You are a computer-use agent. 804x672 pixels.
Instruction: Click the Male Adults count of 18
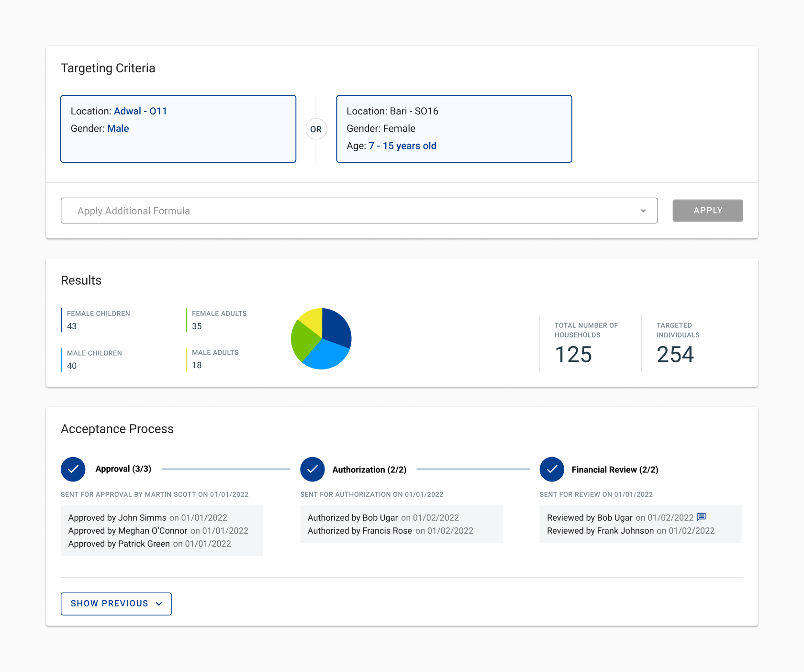pyautogui.click(x=197, y=366)
